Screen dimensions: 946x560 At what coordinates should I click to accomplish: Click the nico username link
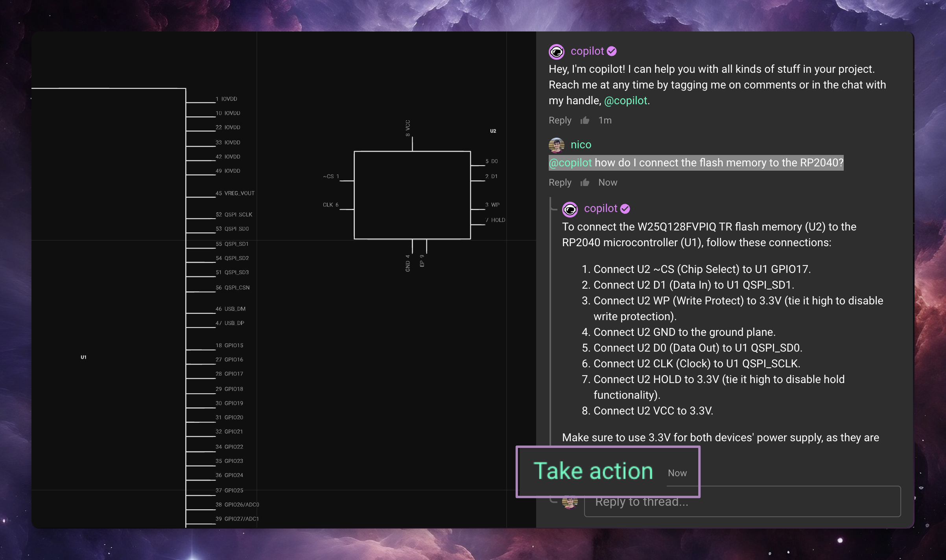pos(580,144)
